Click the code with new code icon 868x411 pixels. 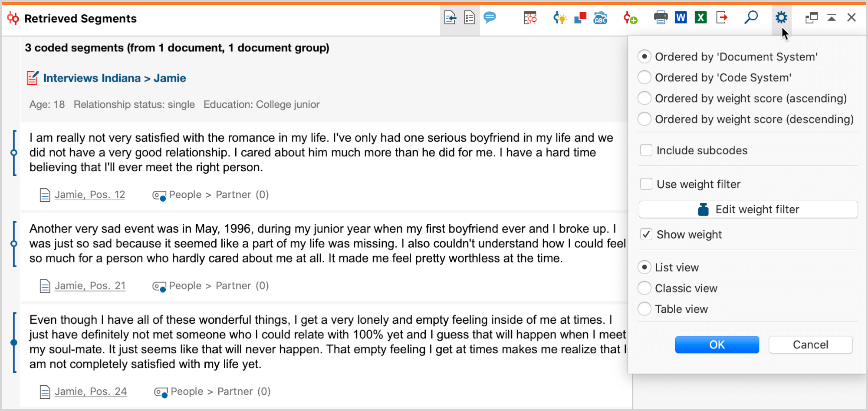tap(630, 18)
